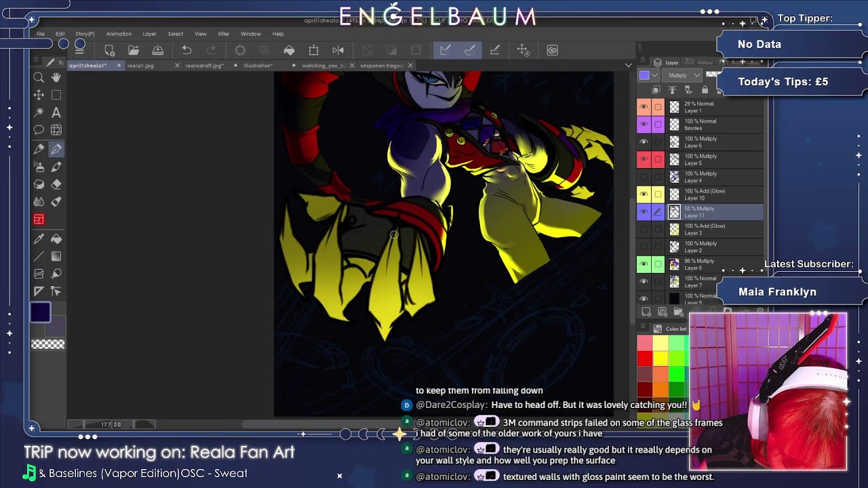Select the Layer 2 row
This screenshot has height=488, width=868.
tap(701, 247)
